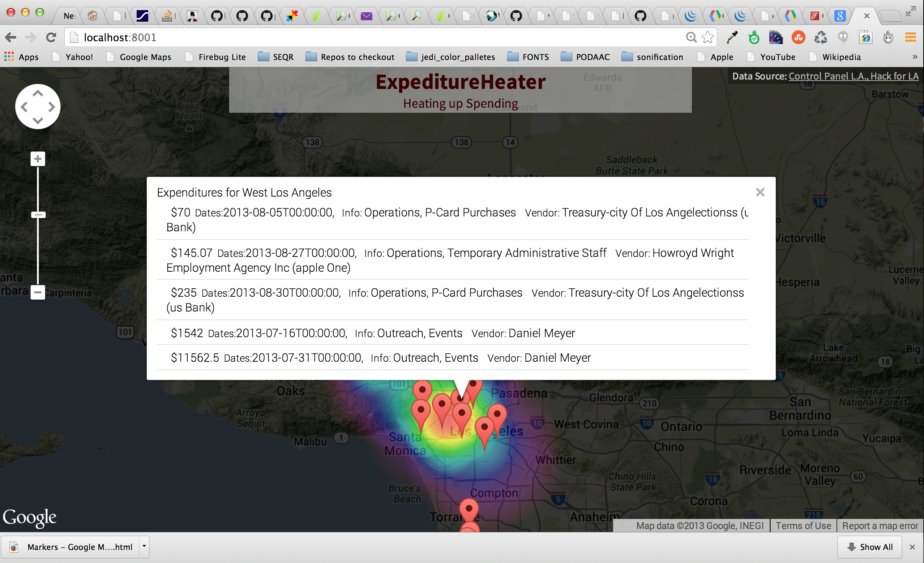This screenshot has height=563, width=924.
Task: Bookmark page with star icon
Action: click(707, 38)
